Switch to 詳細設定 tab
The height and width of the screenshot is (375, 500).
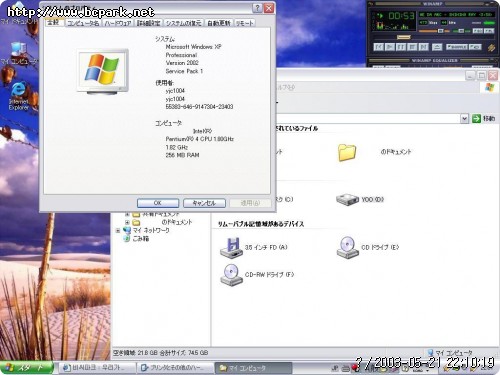point(149,23)
